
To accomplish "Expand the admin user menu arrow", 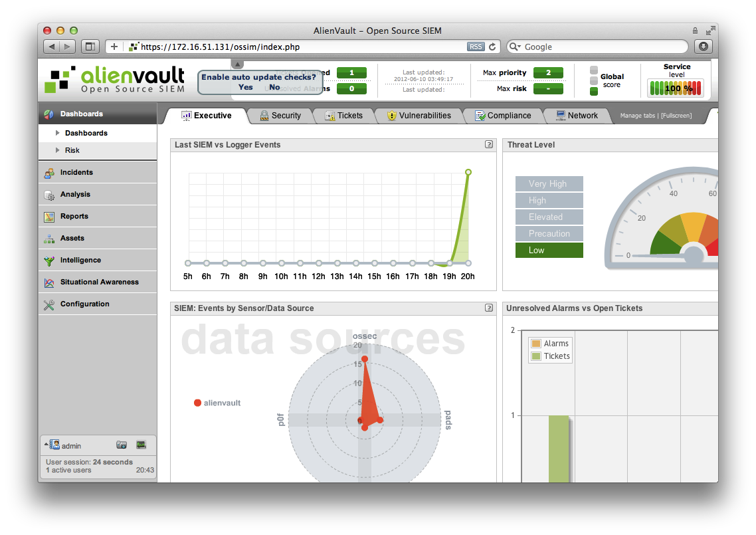I will [47, 443].
